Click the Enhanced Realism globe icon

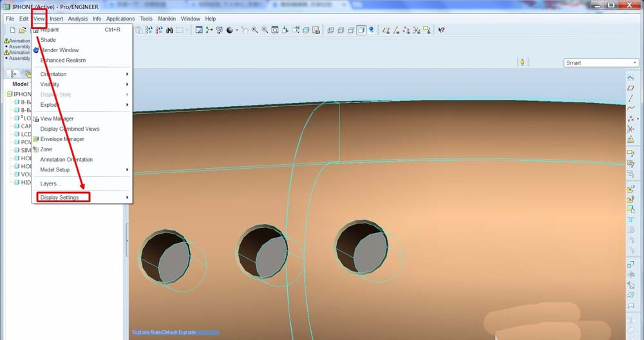(372, 30)
